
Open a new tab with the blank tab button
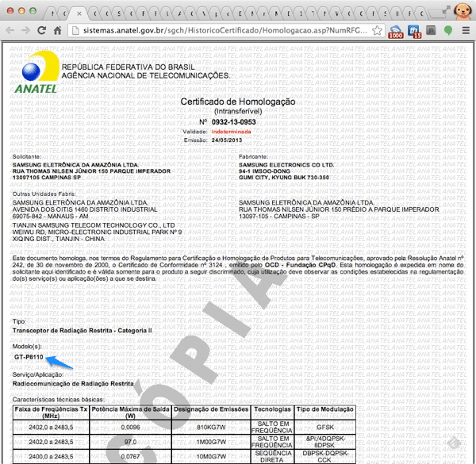pyautogui.click(x=436, y=13)
